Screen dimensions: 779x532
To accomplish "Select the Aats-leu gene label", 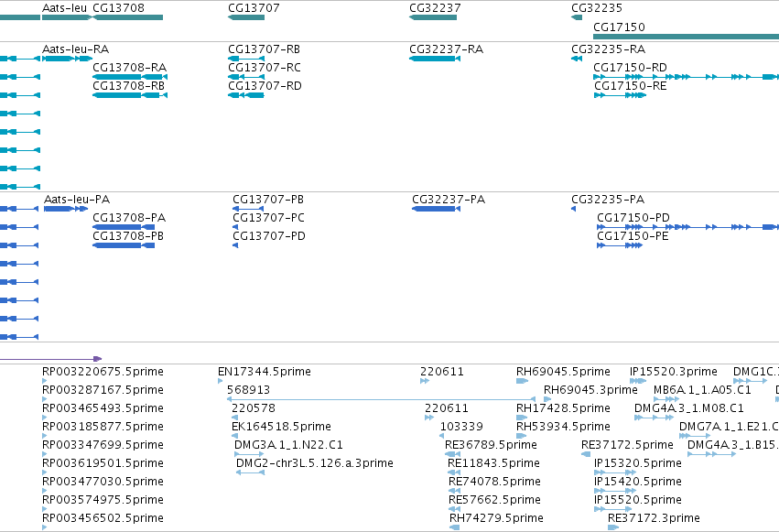I will 65,8.
